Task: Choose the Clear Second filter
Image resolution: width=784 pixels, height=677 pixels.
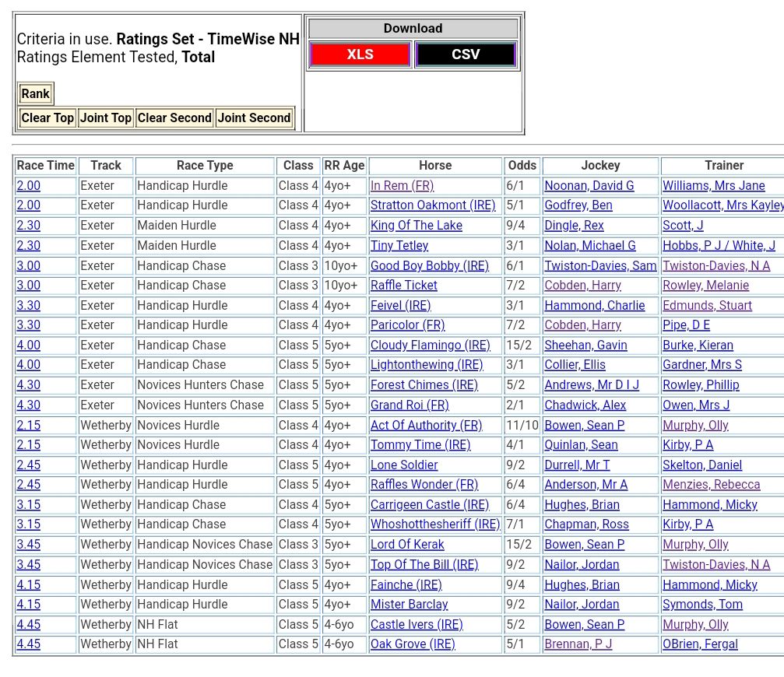Action: click(x=174, y=118)
